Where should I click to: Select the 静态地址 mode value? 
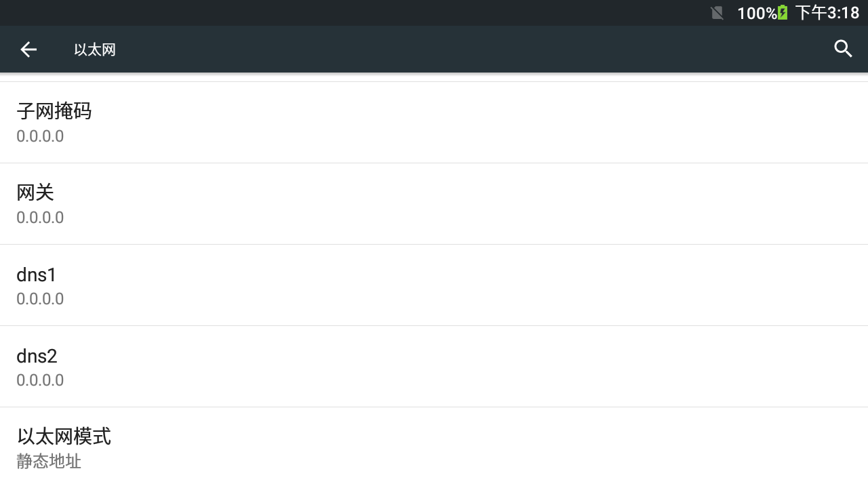tap(49, 462)
